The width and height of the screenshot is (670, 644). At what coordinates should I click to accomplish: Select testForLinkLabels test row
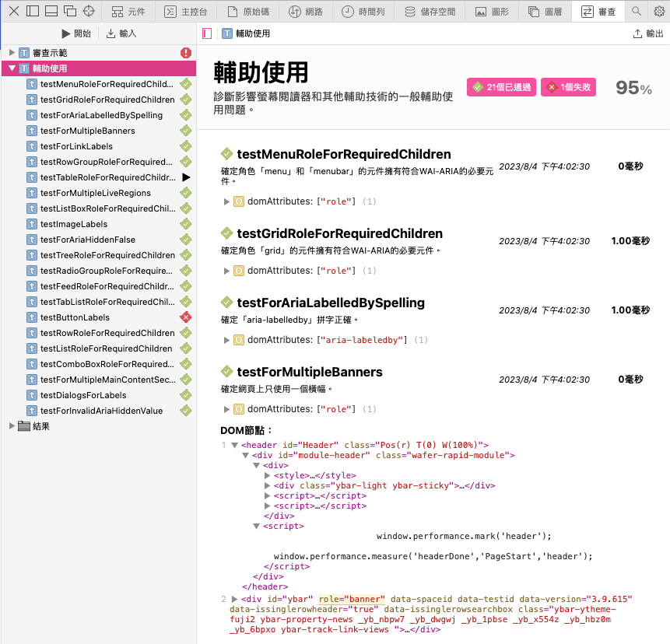[x=99, y=146]
